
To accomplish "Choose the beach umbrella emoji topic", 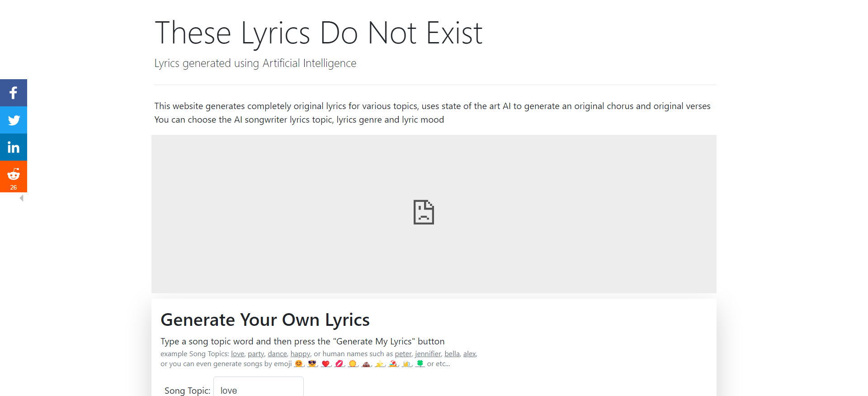I will click(393, 363).
